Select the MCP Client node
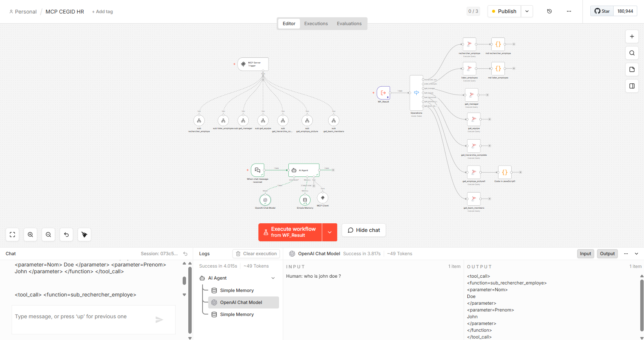Screen dimensions: 644x340 tap(323, 198)
